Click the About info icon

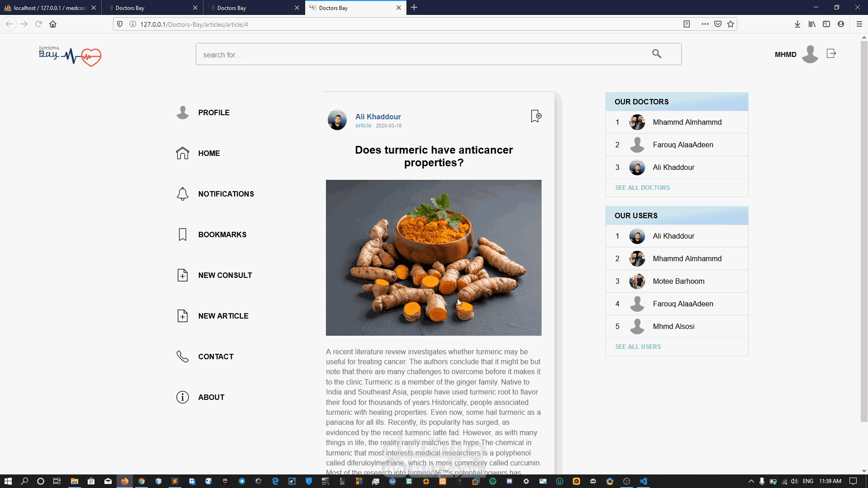click(182, 397)
